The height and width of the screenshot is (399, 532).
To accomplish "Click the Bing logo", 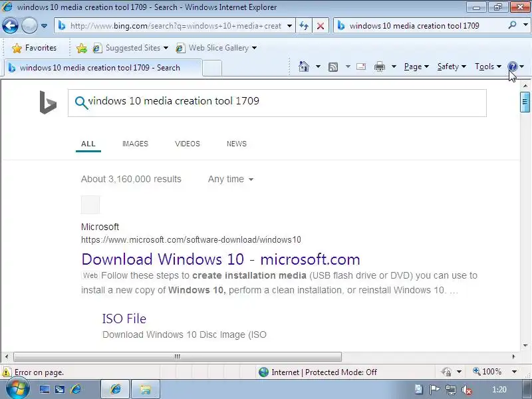I will tap(48, 102).
